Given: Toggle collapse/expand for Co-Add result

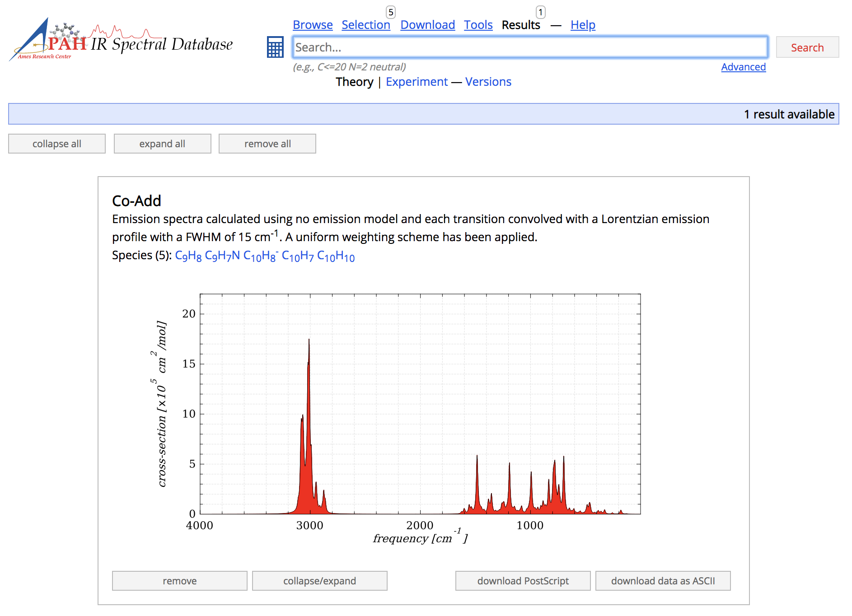Looking at the screenshot, I should [x=319, y=581].
